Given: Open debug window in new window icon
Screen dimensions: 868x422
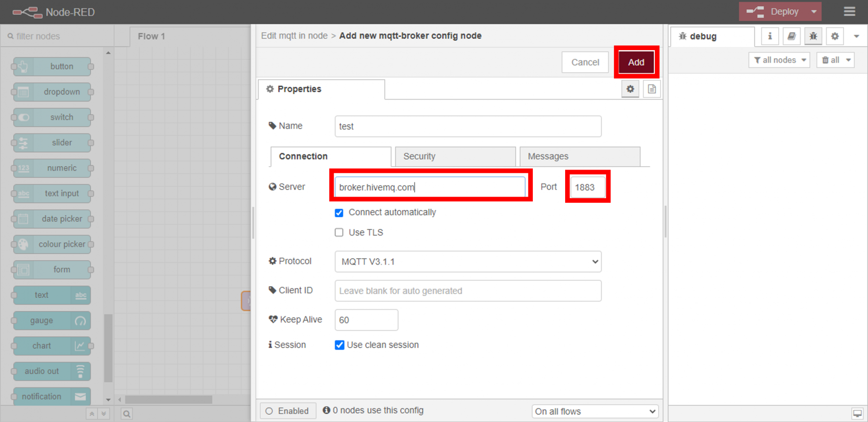Looking at the screenshot, I should coord(857,413).
